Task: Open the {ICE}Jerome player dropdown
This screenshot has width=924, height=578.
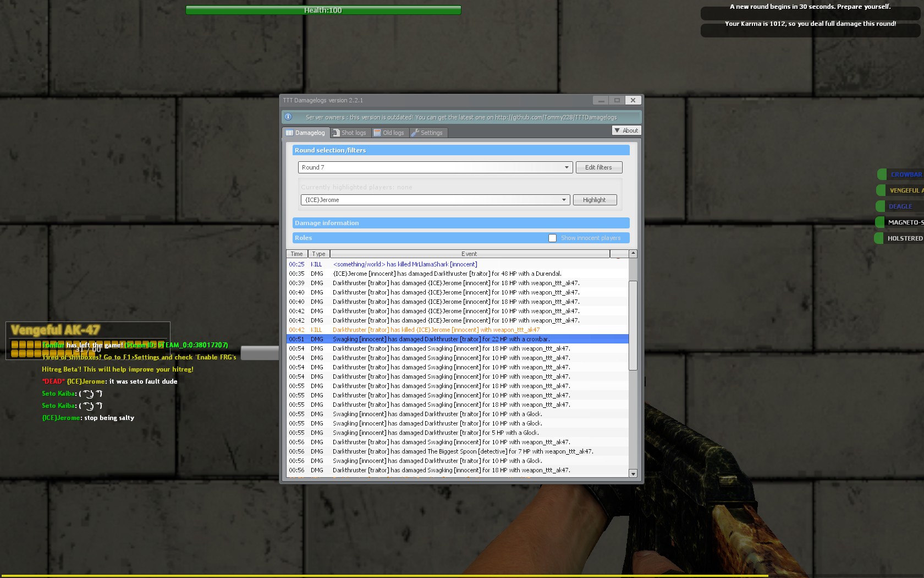Action: [564, 200]
